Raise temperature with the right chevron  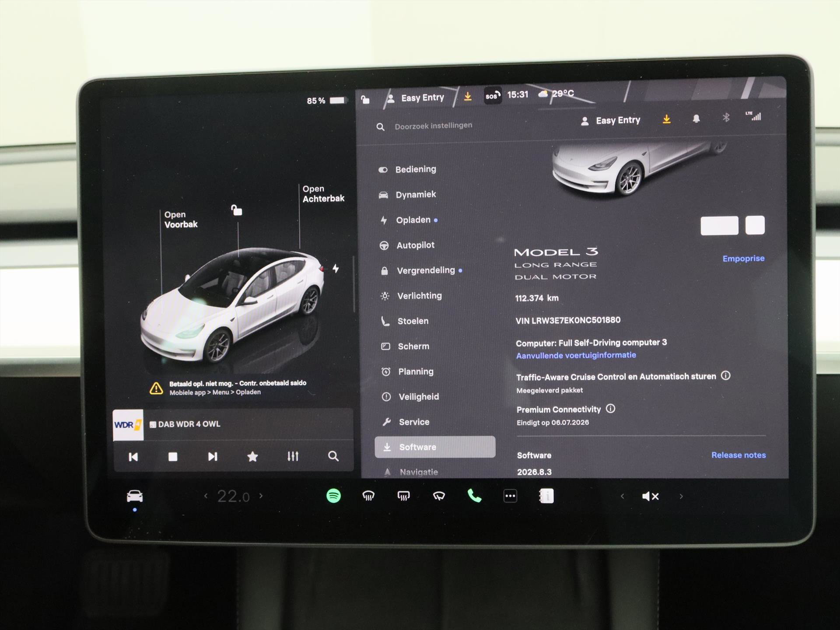(261, 496)
